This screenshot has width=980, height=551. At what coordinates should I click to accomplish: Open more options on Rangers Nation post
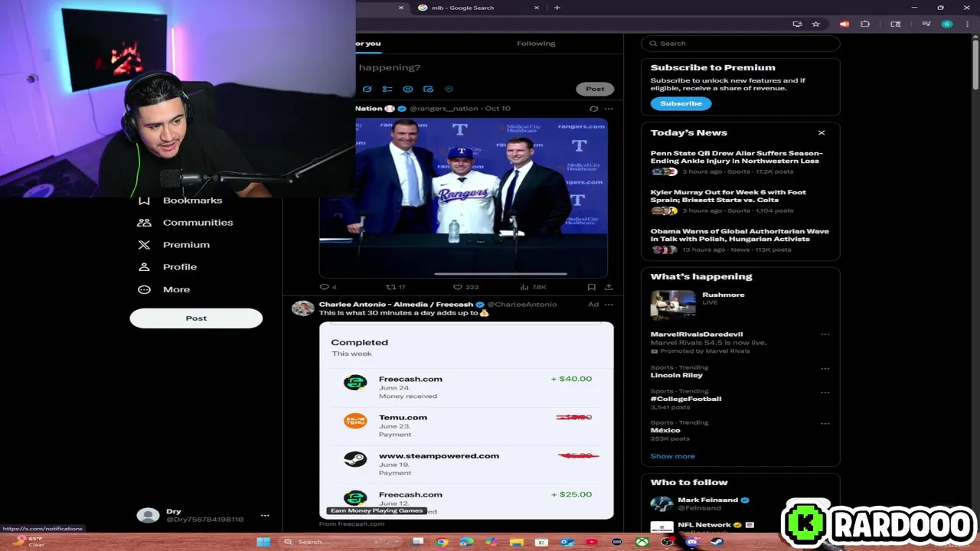pyautogui.click(x=609, y=109)
